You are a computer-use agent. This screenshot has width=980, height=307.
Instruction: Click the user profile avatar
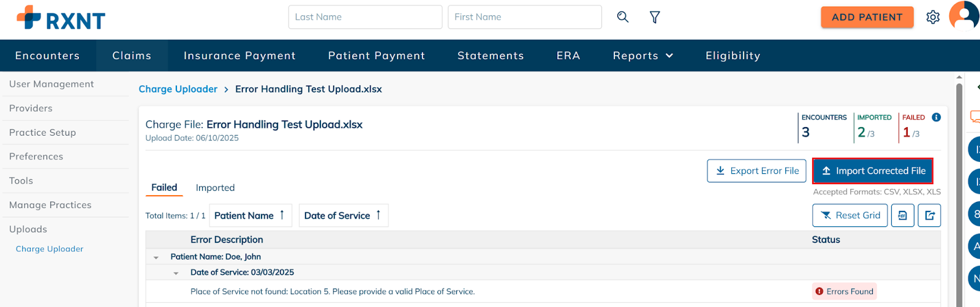pos(964,15)
